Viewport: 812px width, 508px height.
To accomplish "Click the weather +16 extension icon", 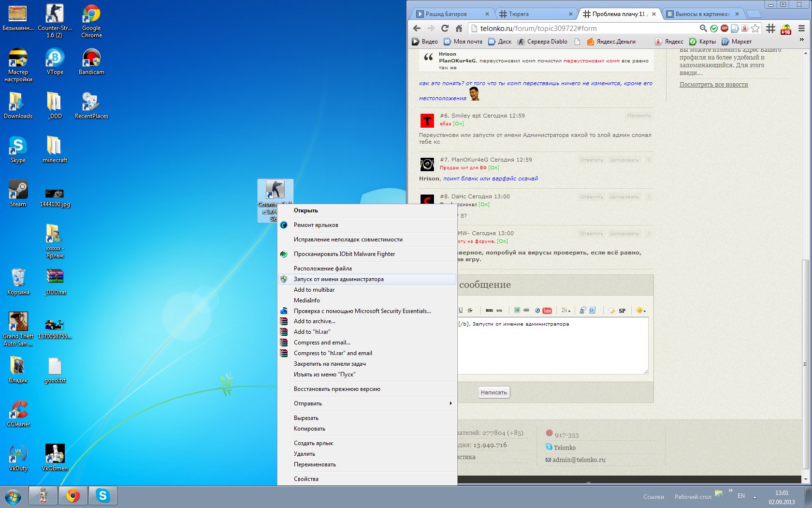I will [x=786, y=29].
